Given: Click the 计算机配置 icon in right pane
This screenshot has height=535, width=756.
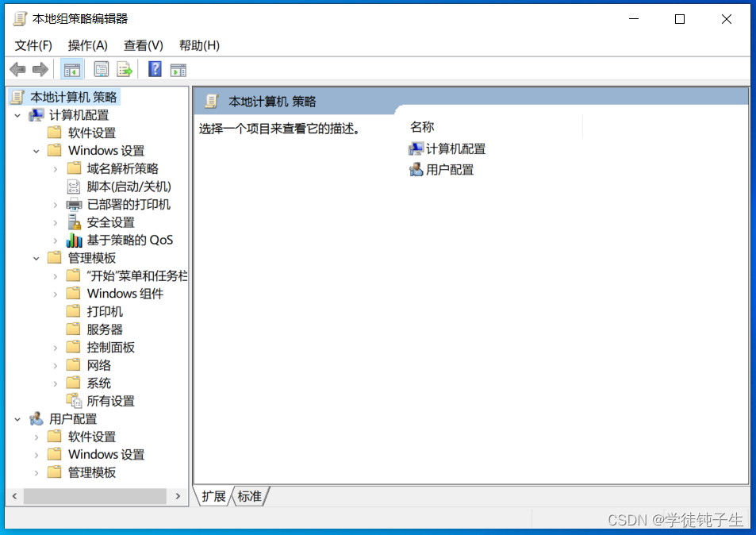Looking at the screenshot, I should (416, 148).
